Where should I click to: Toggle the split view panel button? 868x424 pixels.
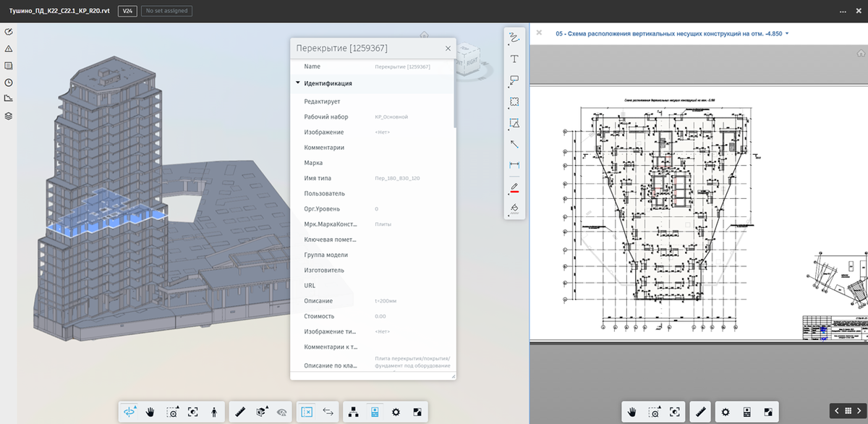(307, 411)
